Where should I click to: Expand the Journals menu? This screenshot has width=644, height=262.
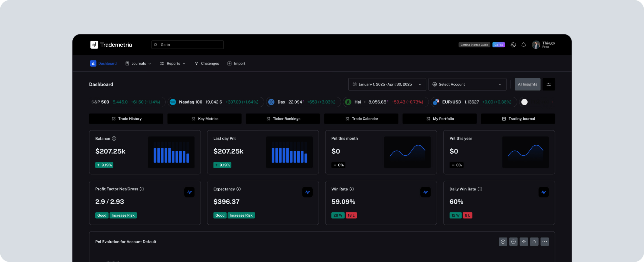click(138, 63)
